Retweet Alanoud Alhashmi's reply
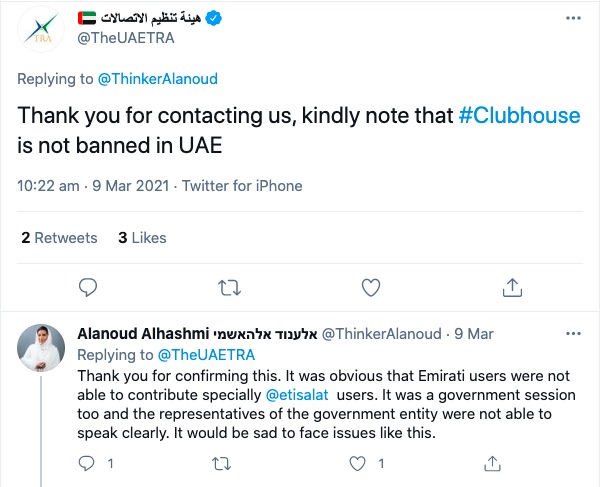 222,464
